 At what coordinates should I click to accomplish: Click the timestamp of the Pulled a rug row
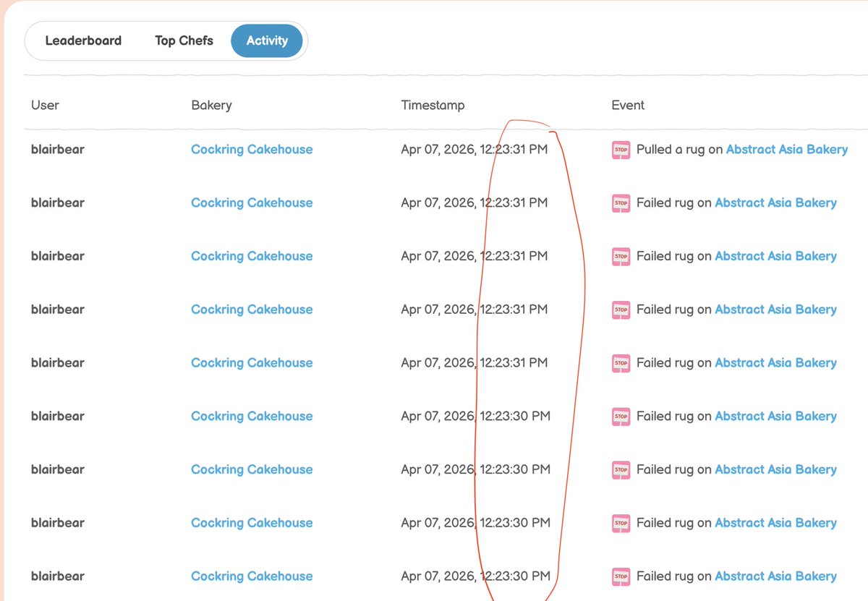tap(474, 150)
